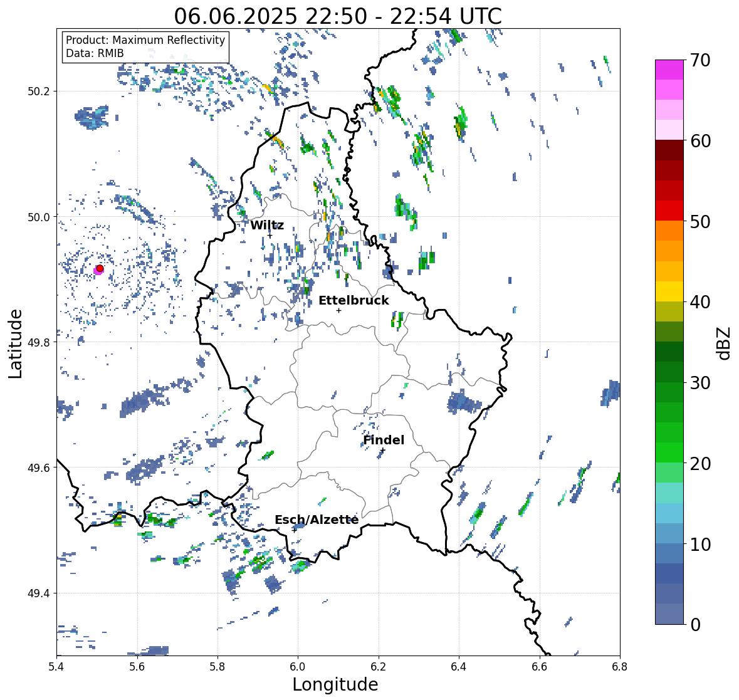Click the 10 tick on the colorbar
This screenshot has height=700, width=739.
click(700, 544)
